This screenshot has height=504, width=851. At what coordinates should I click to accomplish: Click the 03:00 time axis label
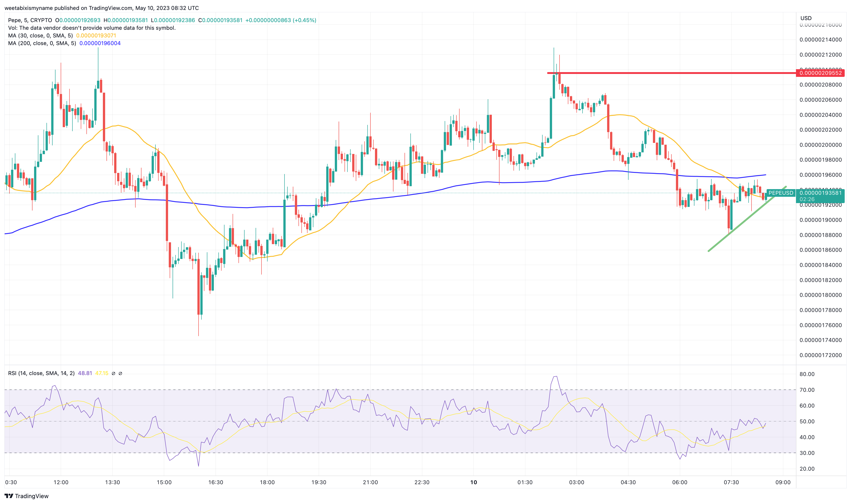click(577, 482)
